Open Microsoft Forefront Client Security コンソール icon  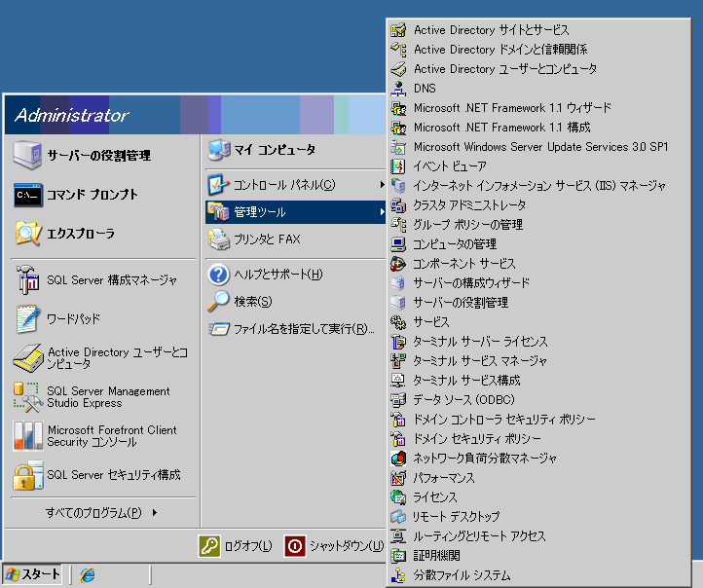[x=28, y=435]
